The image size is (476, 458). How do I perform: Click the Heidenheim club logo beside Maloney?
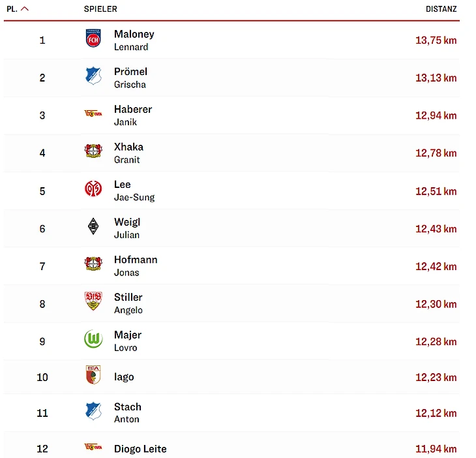pos(93,39)
